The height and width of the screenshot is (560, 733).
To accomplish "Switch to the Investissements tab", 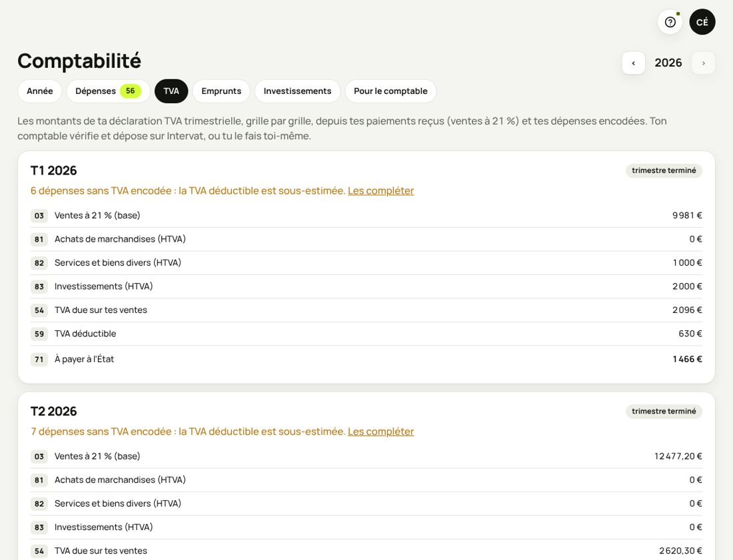I will (x=297, y=91).
